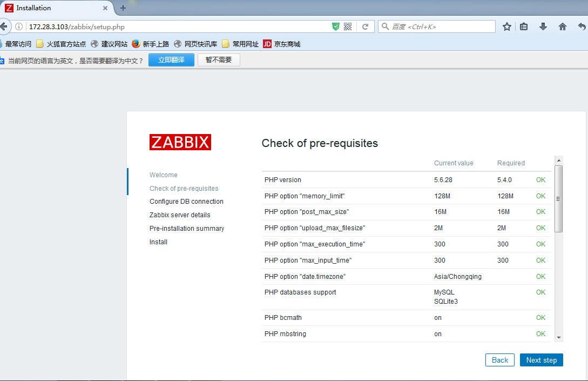Click 立即翻译 translate button
The height and width of the screenshot is (381, 588).
[171, 60]
